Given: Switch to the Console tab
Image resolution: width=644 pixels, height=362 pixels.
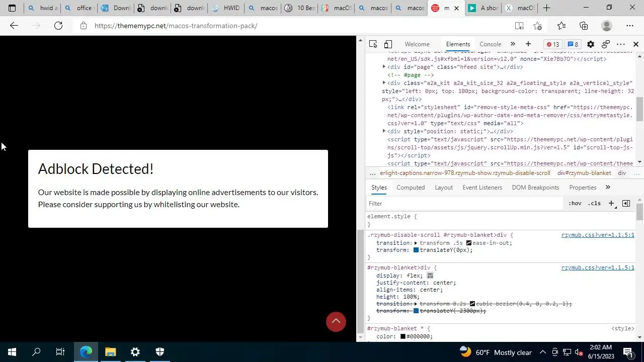Looking at the screenshot, I should 490,44.
